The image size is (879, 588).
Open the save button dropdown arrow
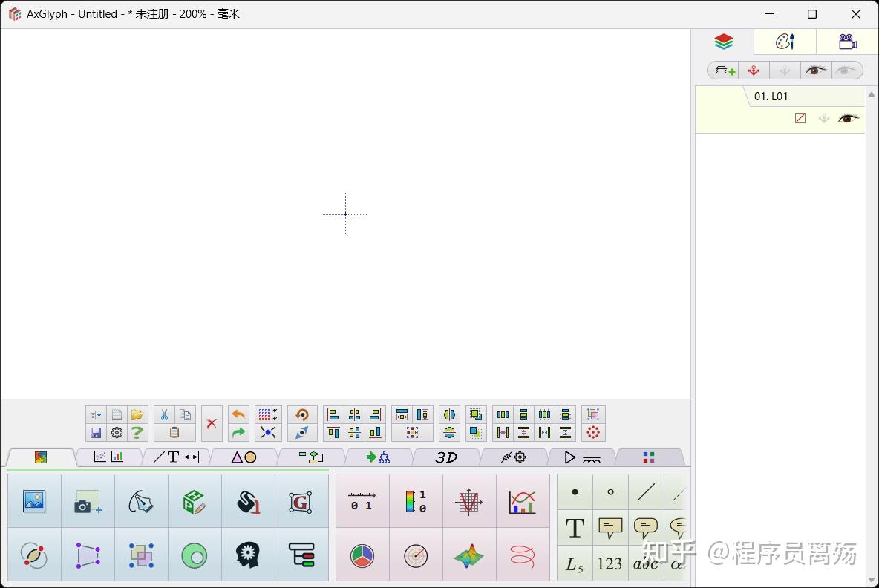click(102, 414)
